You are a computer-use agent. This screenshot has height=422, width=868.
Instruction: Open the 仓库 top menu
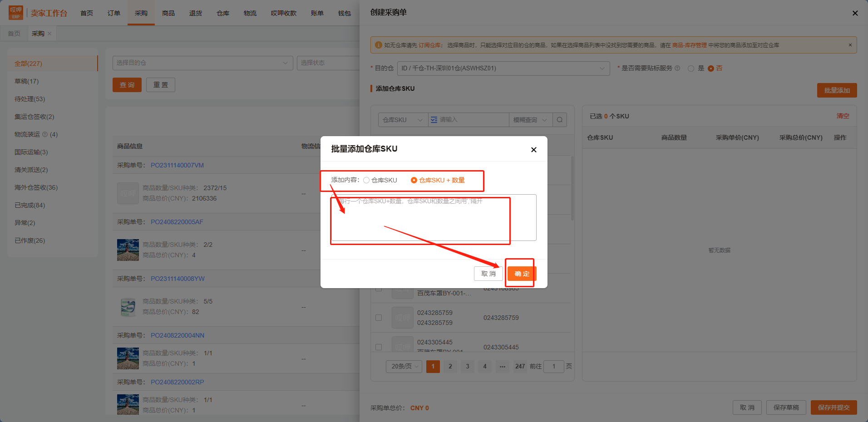pyautogui.click(x=223, y=13)
